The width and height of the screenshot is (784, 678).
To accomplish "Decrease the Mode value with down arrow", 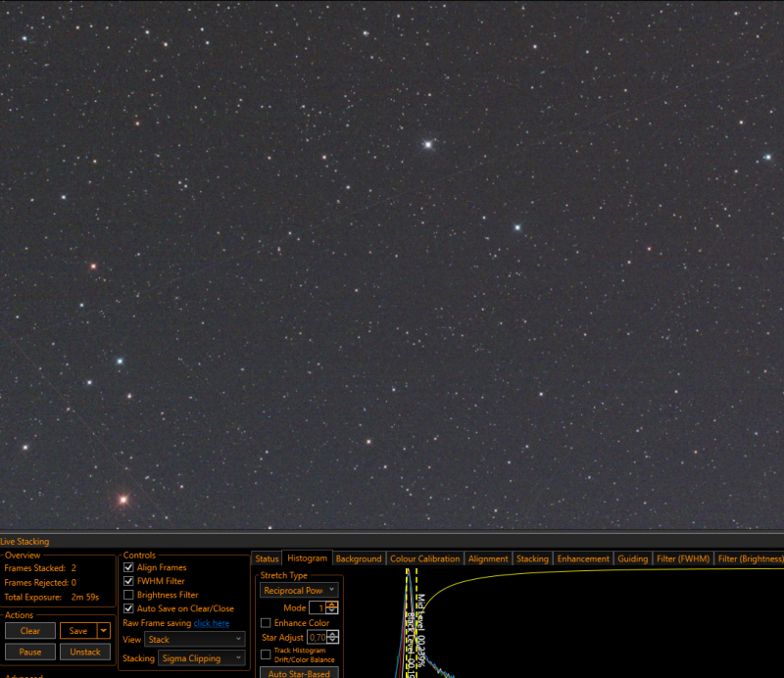I will pyautogui.click(x=332, y=611).
